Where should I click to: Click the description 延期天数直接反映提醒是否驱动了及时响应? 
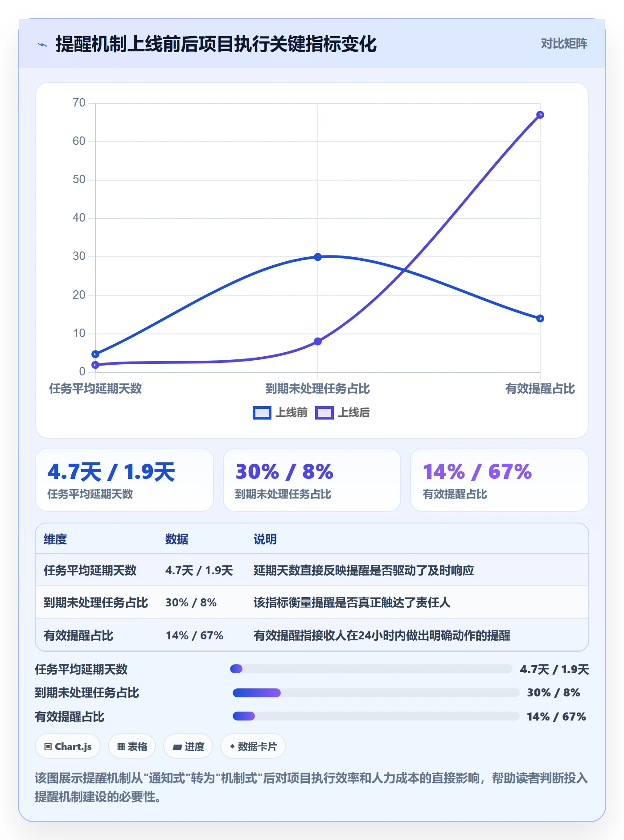point(364,571)
